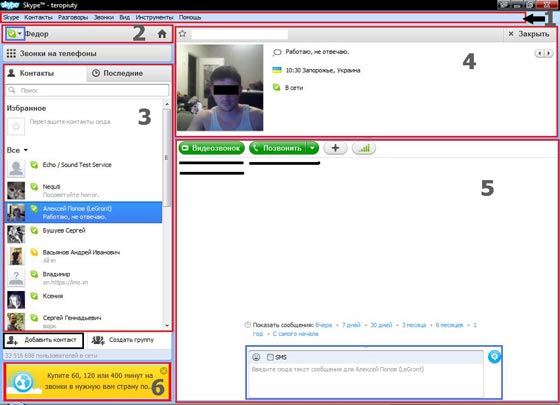Select the Алексей Попов (LeGront) contact
The width and height of the screenshot is (560, 405).
pos(84,212)
